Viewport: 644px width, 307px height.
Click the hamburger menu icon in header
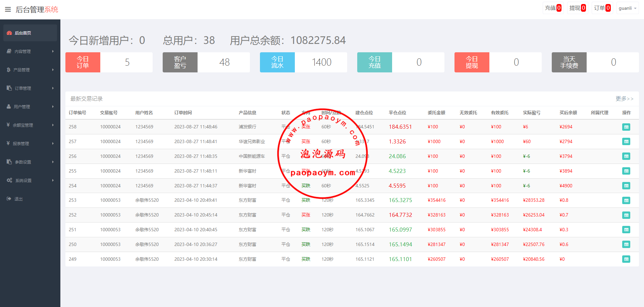8,9
